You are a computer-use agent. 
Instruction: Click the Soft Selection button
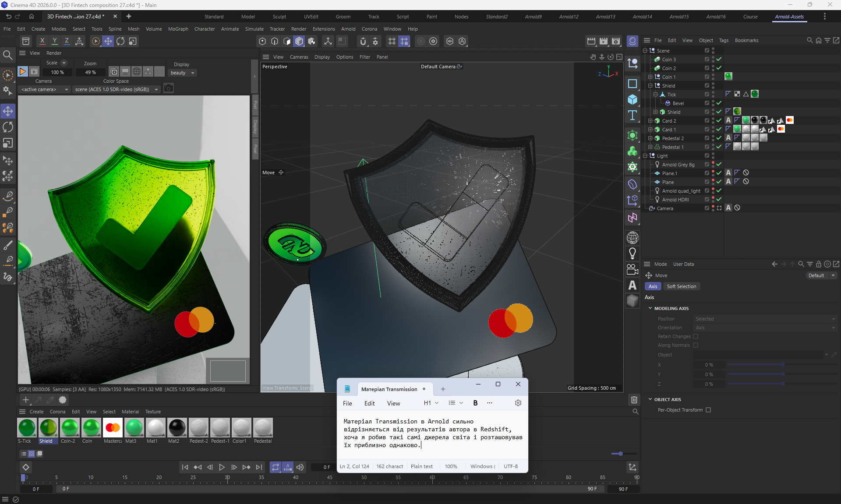point(681,286)
